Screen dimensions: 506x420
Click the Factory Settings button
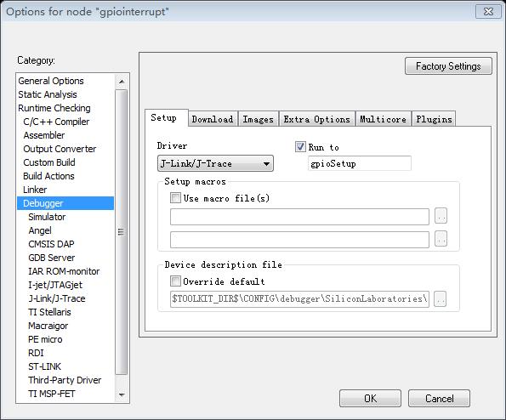(x=448, y=66)
